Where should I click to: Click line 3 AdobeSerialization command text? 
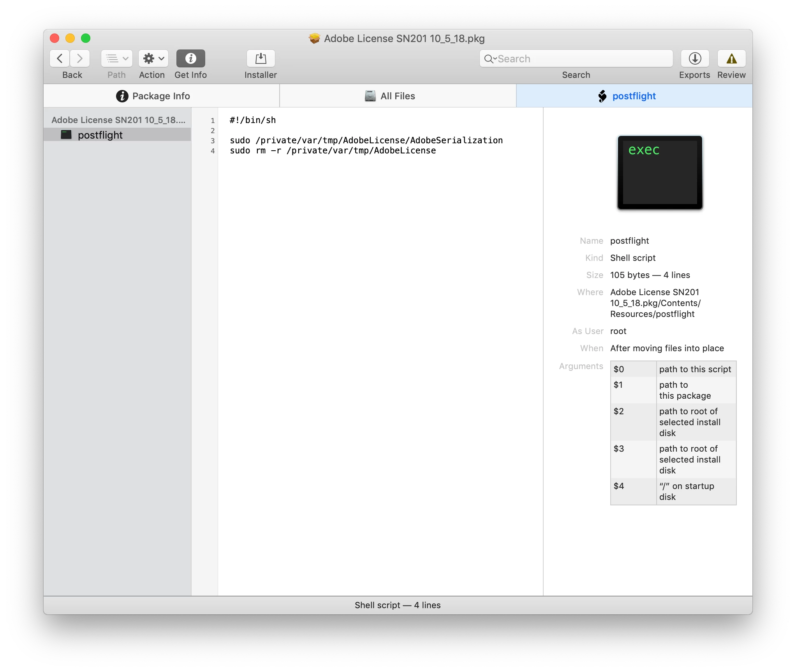(x=366, y=140)
